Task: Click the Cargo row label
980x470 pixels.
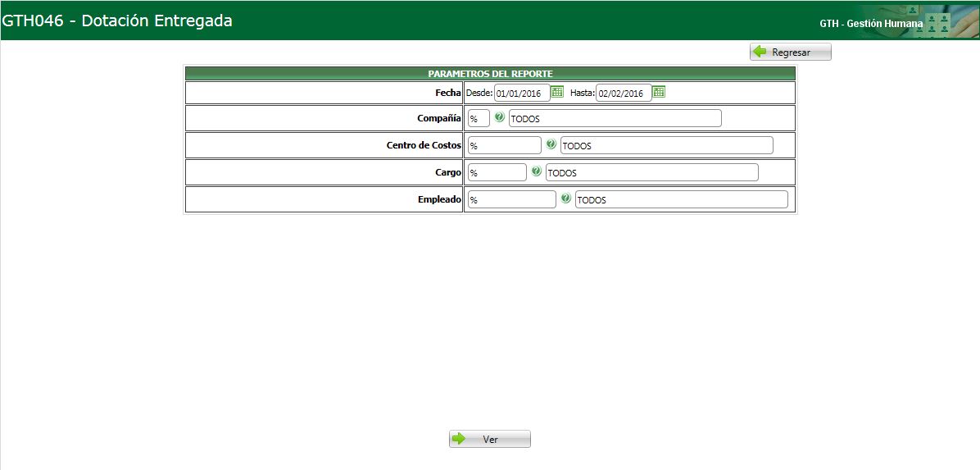Action: pyautogui.click(x=450, y=172)
